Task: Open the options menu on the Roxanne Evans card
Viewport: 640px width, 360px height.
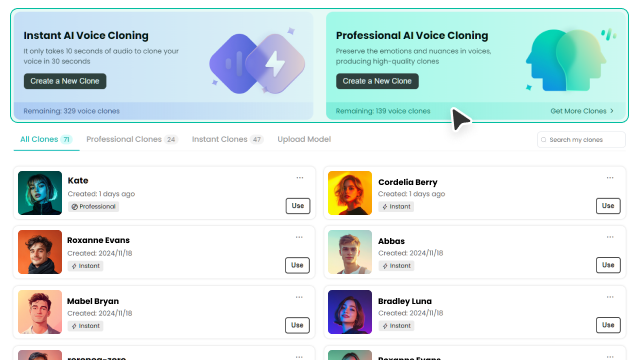Action: pos(299,237)
